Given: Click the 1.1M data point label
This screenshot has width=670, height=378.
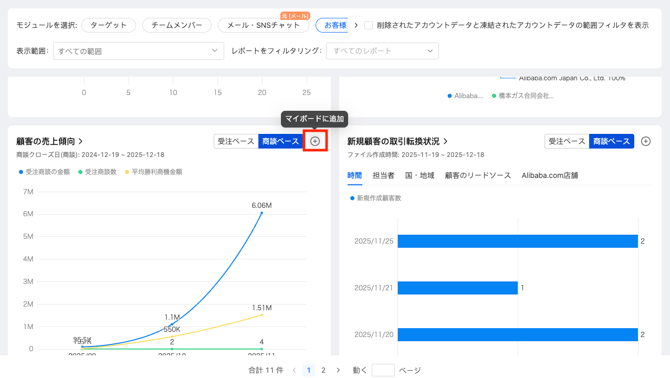Looking at the screenshot, I should [172, 317].
